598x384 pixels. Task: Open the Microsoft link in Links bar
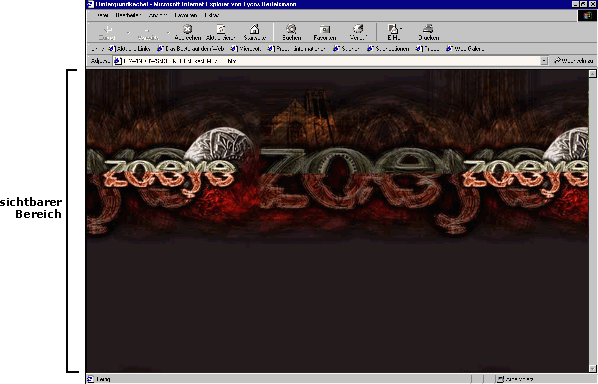click(246, 49)
